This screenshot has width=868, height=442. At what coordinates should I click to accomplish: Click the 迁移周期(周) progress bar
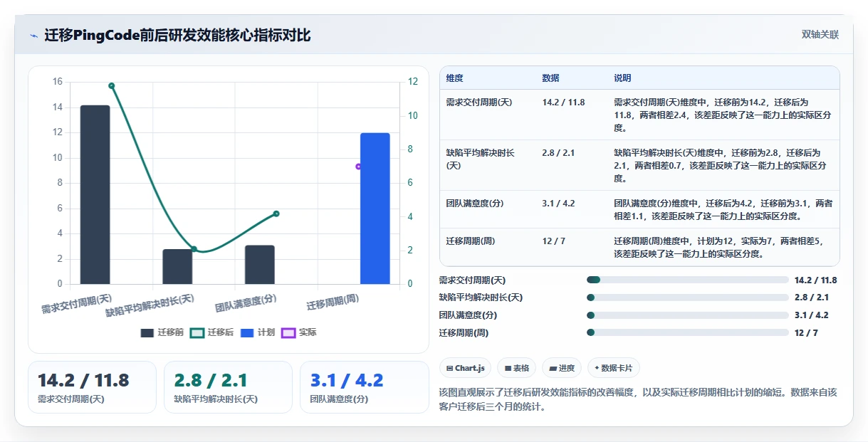click(x=688, y=332)
